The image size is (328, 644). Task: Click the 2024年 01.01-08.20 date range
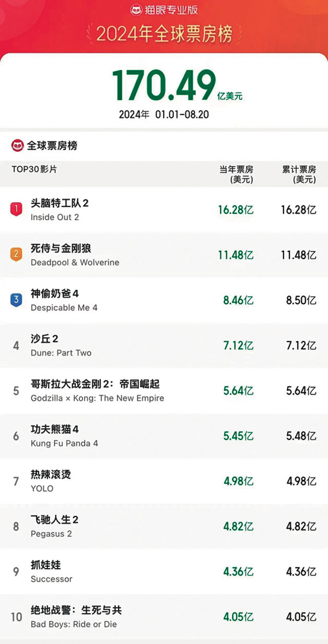[163, 113]
